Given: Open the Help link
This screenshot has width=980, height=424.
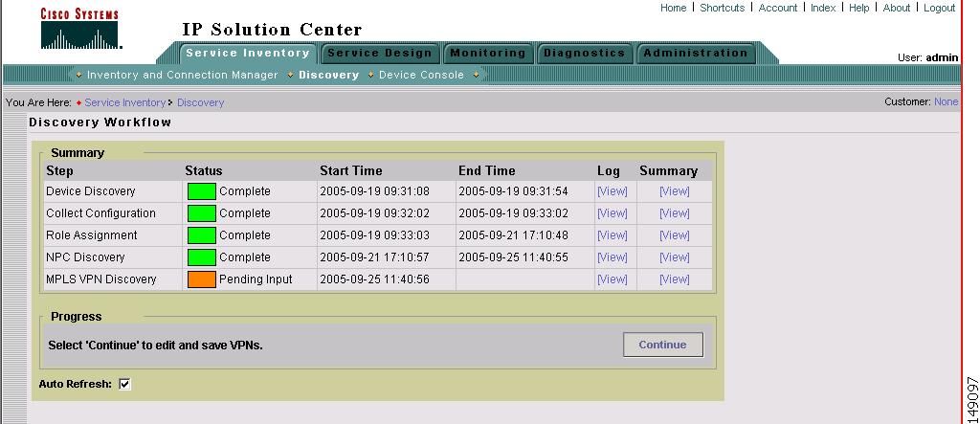Looking at the screenshot, I should pyautogui.click(x=858, y=8).
